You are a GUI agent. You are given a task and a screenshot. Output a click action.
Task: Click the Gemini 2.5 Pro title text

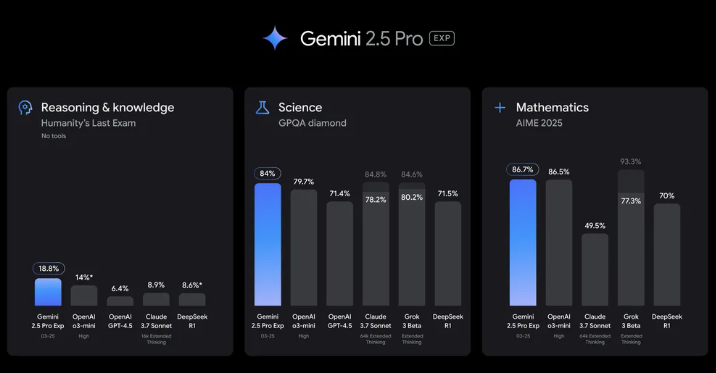point(362,39)
